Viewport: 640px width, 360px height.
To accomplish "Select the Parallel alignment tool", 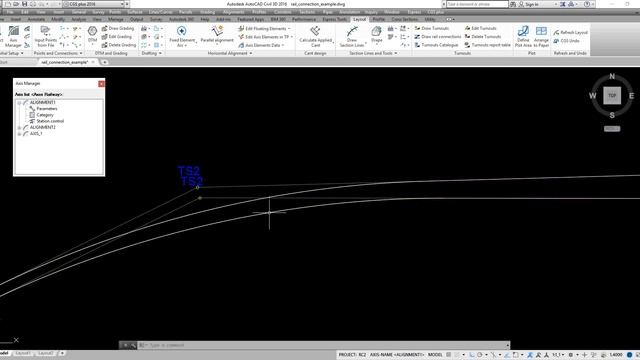I will click(x=217, y=35).
